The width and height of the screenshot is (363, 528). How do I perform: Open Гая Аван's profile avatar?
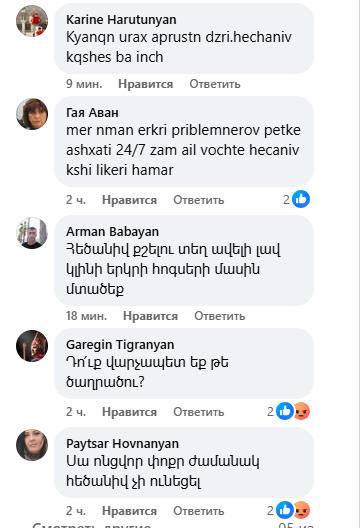[32, 114]
